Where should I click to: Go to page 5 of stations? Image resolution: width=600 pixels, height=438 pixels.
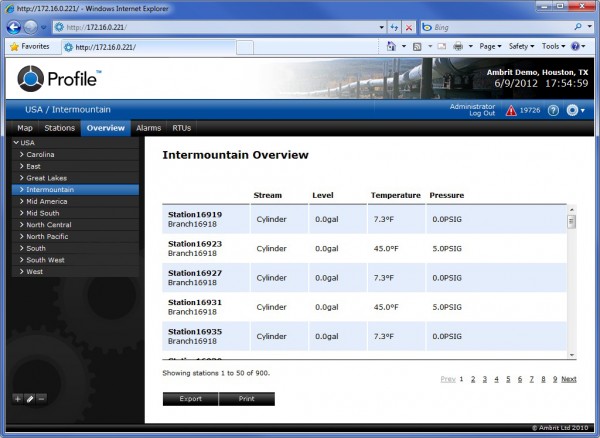[508, 379]
